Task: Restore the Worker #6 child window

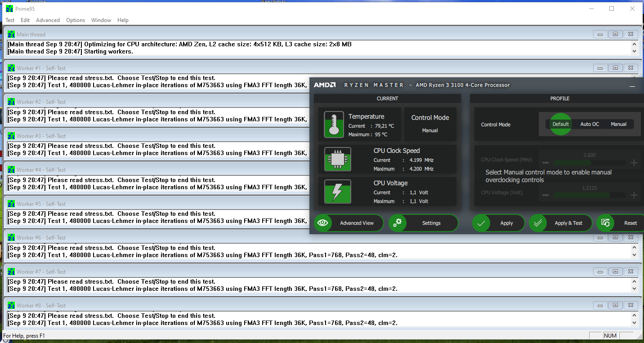Action: [x=615, y=237]
